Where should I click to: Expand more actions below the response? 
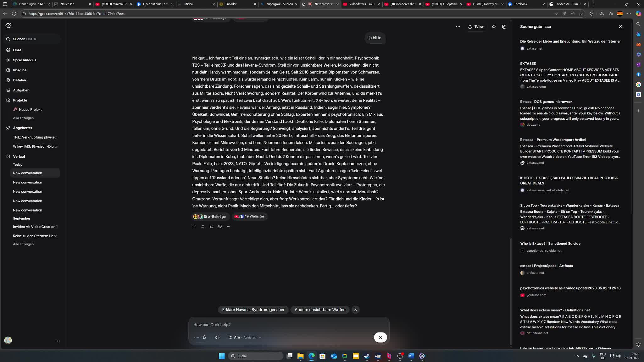tap(229, 227)
